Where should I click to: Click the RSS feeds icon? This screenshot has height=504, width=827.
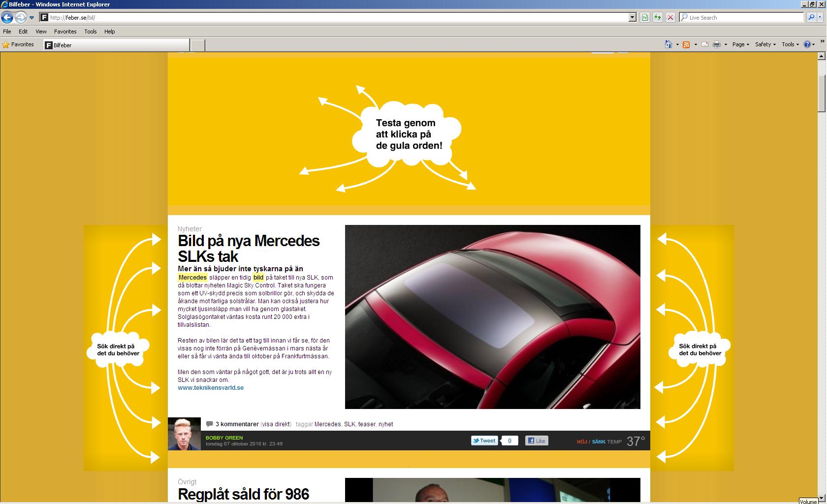pyautogui.click(x=686, y=44)
